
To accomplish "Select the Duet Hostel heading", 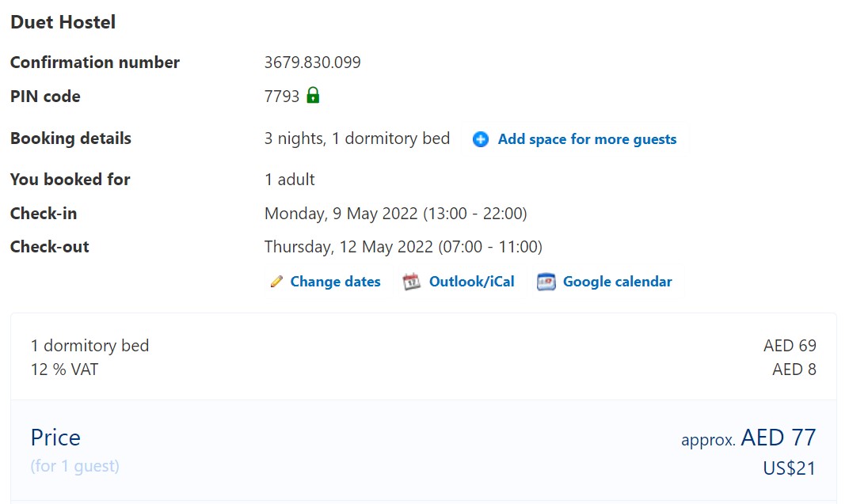I will pyautogui.click(x=63, y=22).
